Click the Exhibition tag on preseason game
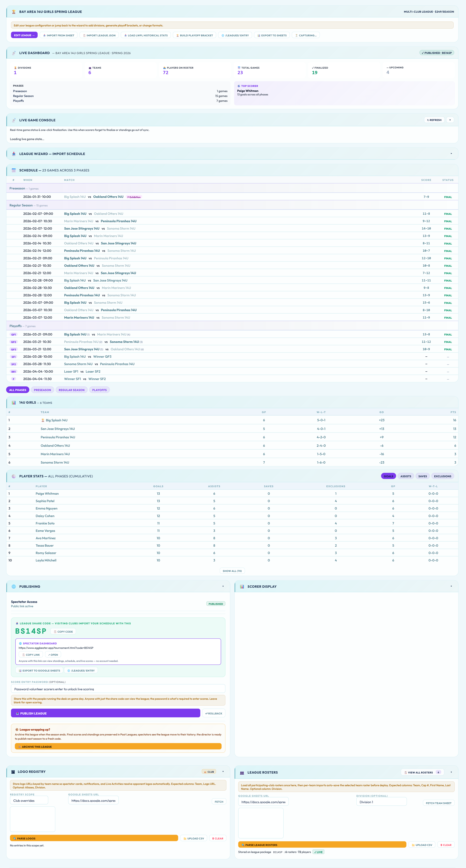 [x=134, y=197]
